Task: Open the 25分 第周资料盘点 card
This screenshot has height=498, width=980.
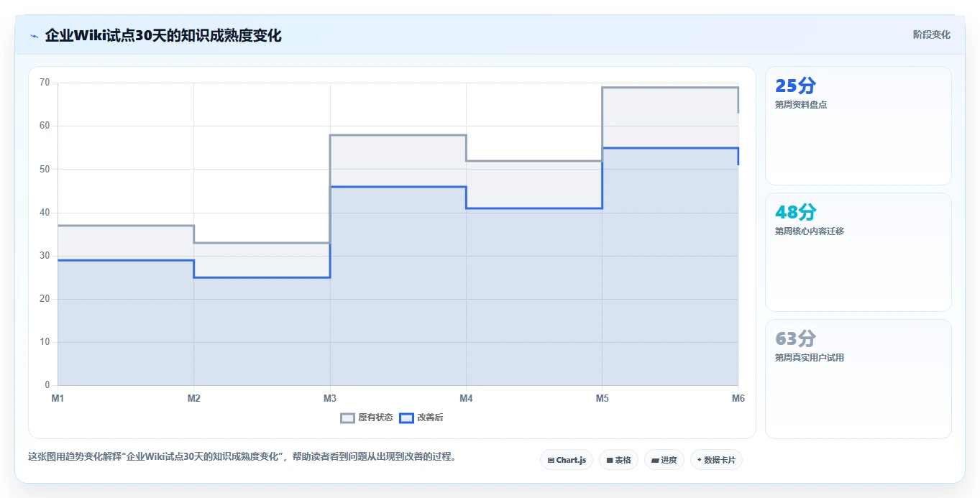Action: [x=858, y=126]
